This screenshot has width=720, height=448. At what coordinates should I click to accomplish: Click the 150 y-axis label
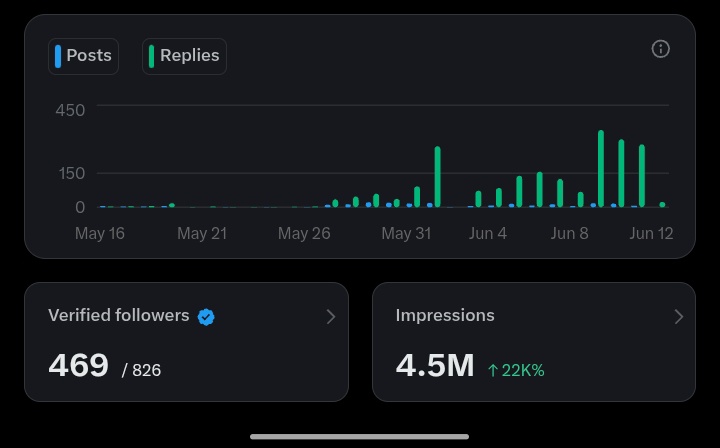pyautogui.click(x=72, y=174)
